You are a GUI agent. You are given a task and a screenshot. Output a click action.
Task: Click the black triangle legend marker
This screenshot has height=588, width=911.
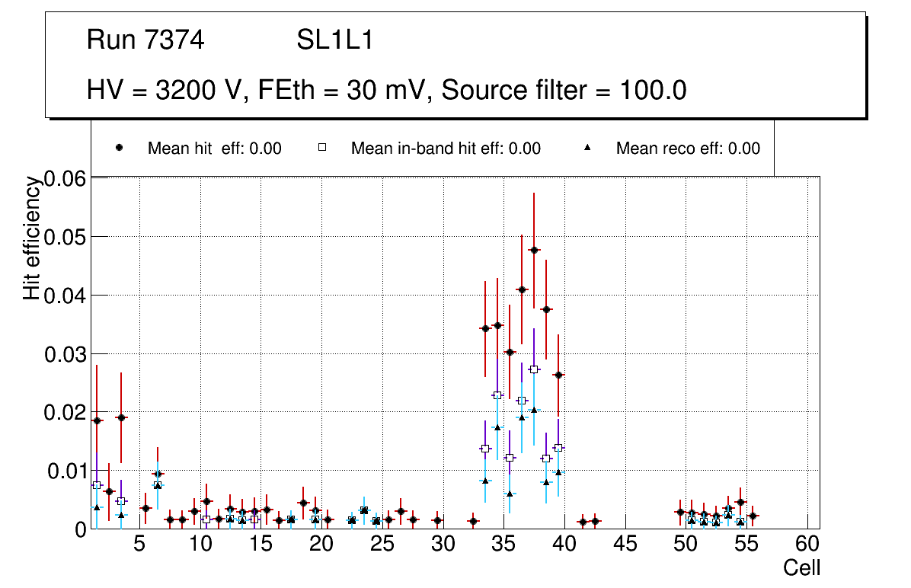(x=587, y=148)
